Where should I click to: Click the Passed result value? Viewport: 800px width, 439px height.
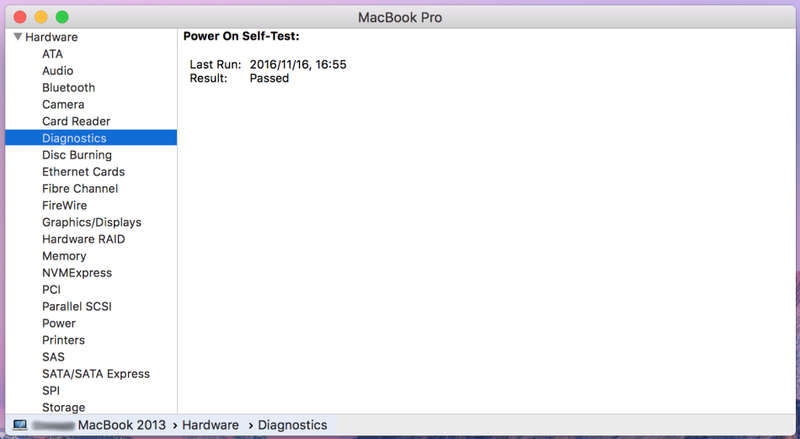point(269,78)
